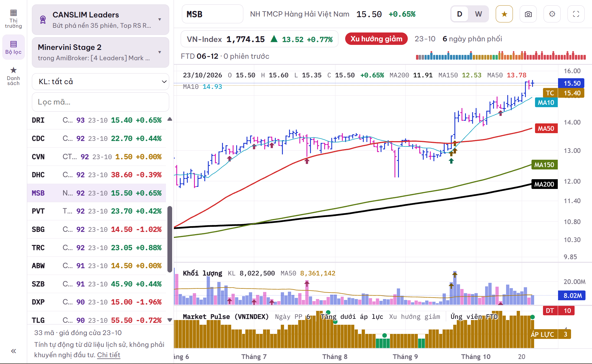
Task: Open chart settings gear icon
Action: click(552, 14)
